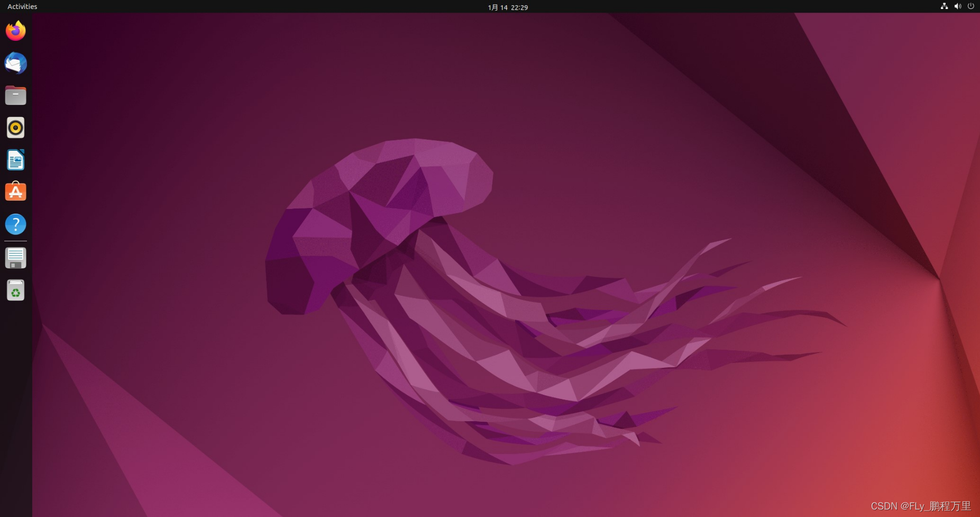Open the clock showing 22:29
Screen dimensions: 980x517
click(508, 7)
